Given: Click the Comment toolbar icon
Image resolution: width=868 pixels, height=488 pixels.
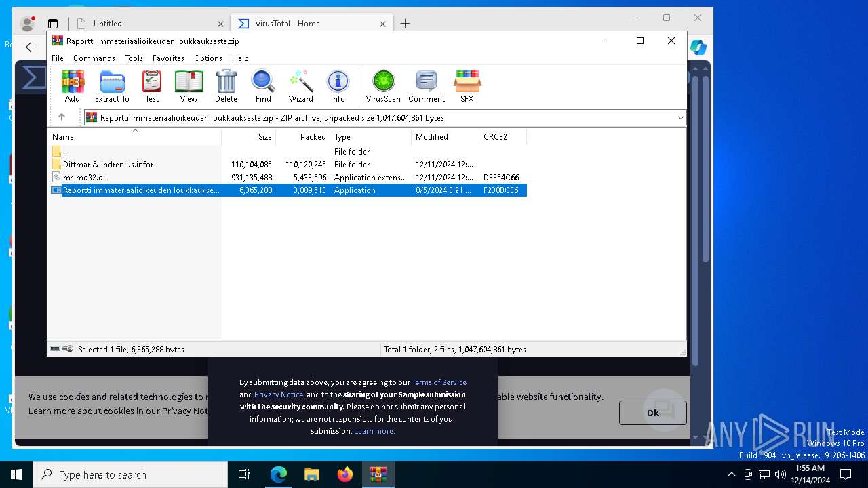Looking at the screenshot, I should point(427,86).
